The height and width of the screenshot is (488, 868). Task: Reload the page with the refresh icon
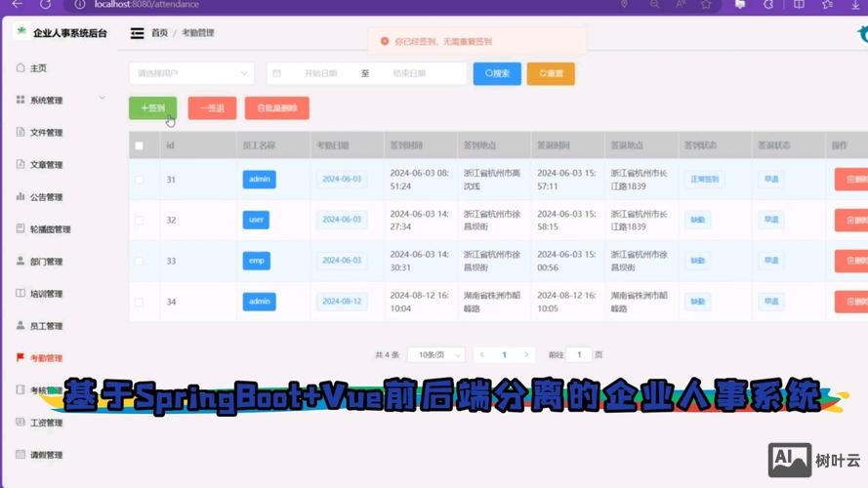[45, 4]
